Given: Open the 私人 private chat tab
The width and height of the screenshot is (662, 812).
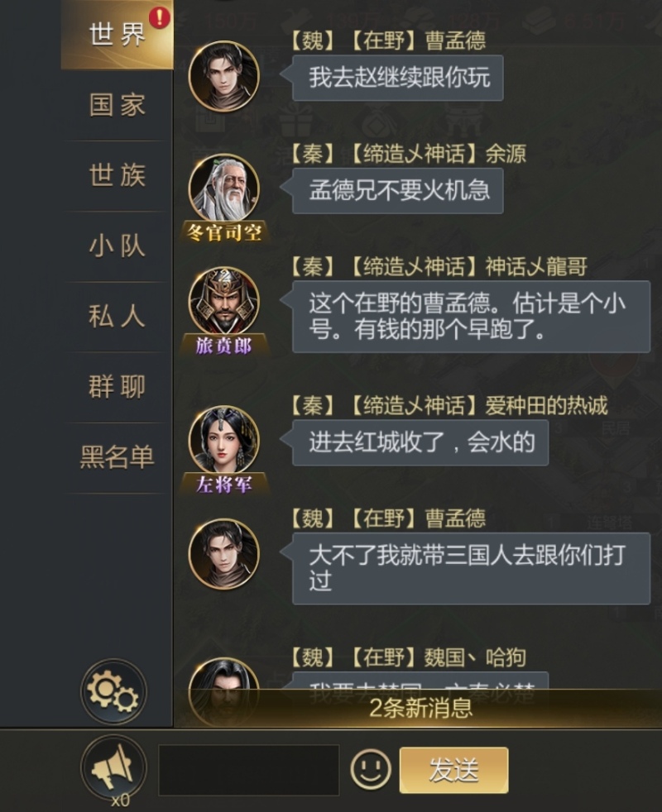Looking at the screenshot, I should pos(118,317).
